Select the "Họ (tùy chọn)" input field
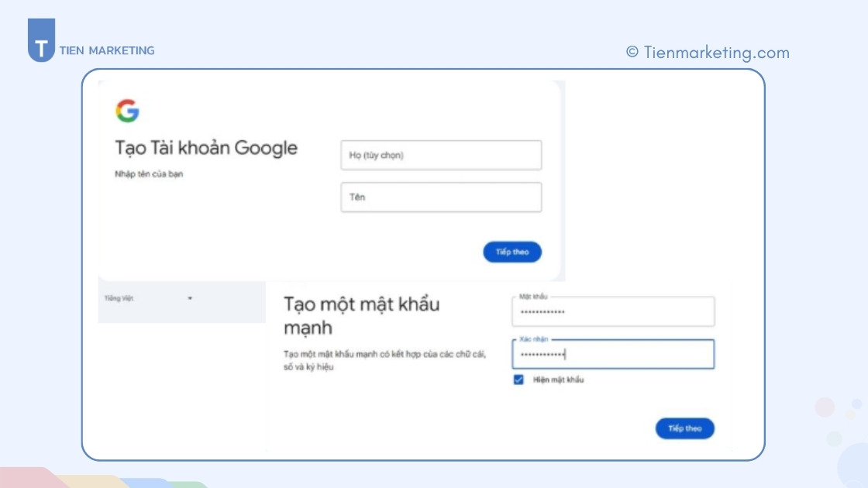Screen dimensions: 868x488 pos(441,155)
